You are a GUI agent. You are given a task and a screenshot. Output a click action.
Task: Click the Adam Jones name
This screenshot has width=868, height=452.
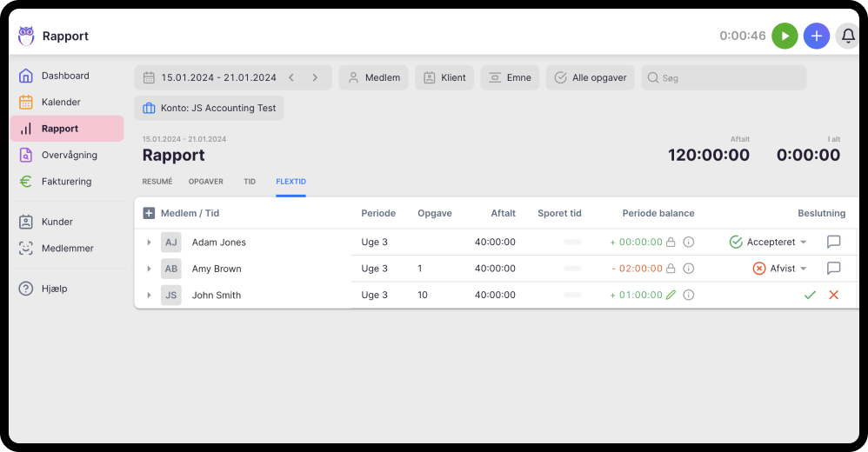click(219, 243)
